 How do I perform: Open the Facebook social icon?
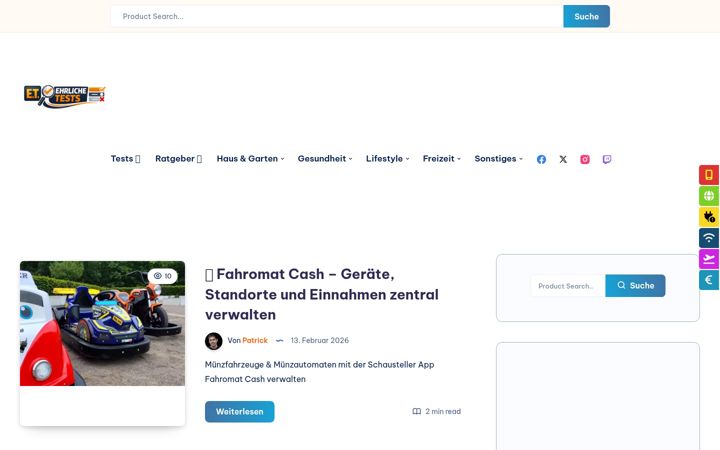pos(541,159)
